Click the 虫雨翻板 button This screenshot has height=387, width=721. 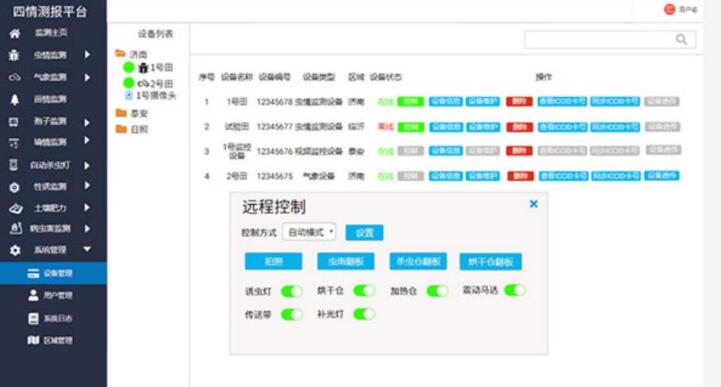345,262
